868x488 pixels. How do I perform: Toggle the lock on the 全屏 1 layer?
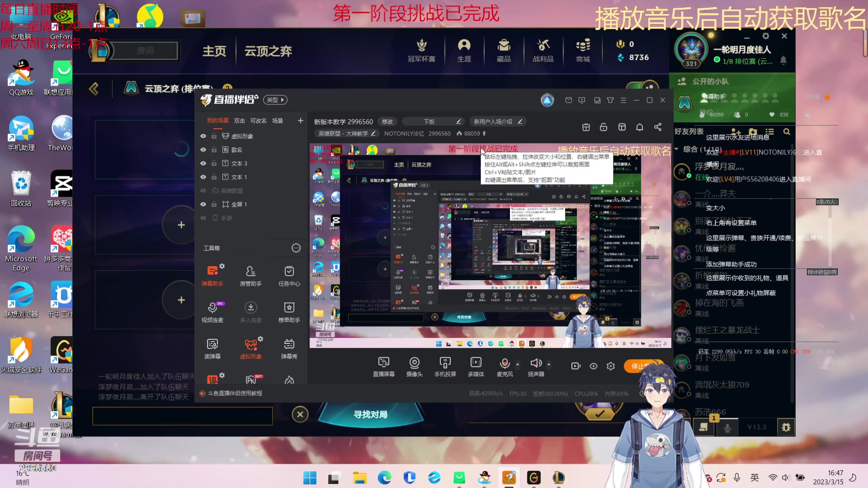214,204
